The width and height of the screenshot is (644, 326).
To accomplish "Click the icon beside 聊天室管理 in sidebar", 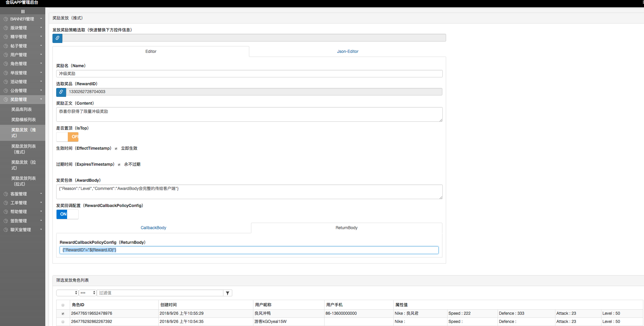I will pos(6,230).
